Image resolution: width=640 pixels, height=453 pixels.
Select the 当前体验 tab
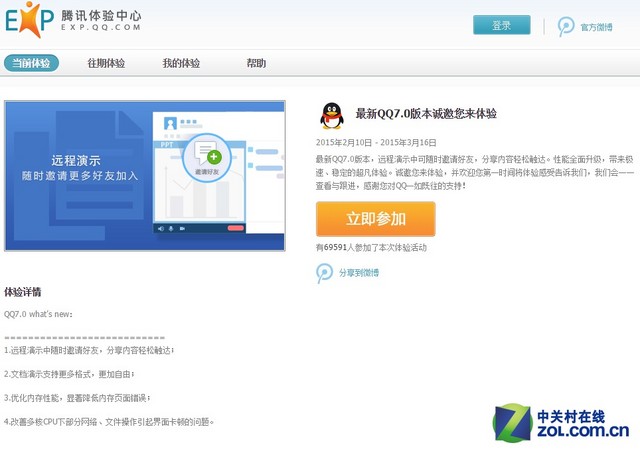tap(31, 63)
